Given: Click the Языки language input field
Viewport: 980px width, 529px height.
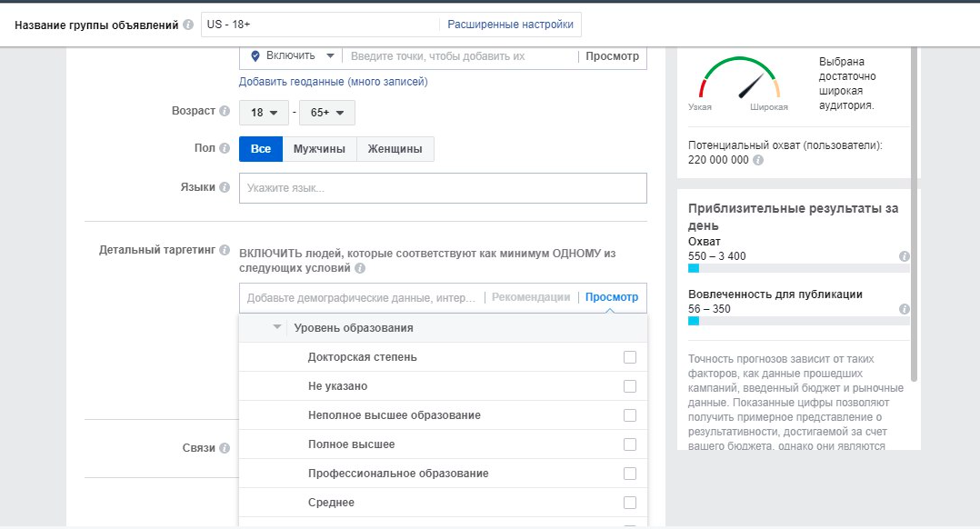Looking at the screenshot, I should coord(443,188).
